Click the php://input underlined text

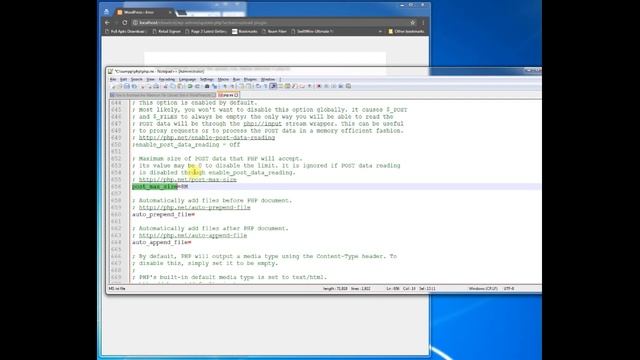click(x=262, y=124)
